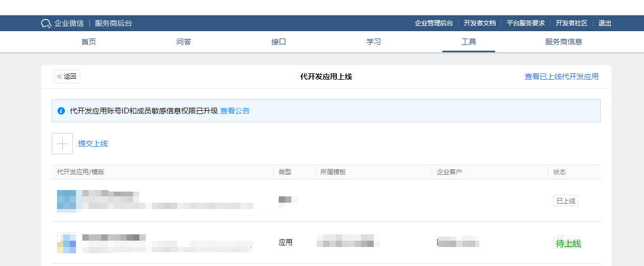The width and height of the screenshot is (644, 266).
Task: Click the plus icon to submit app
Action: (x=62, y=144)
